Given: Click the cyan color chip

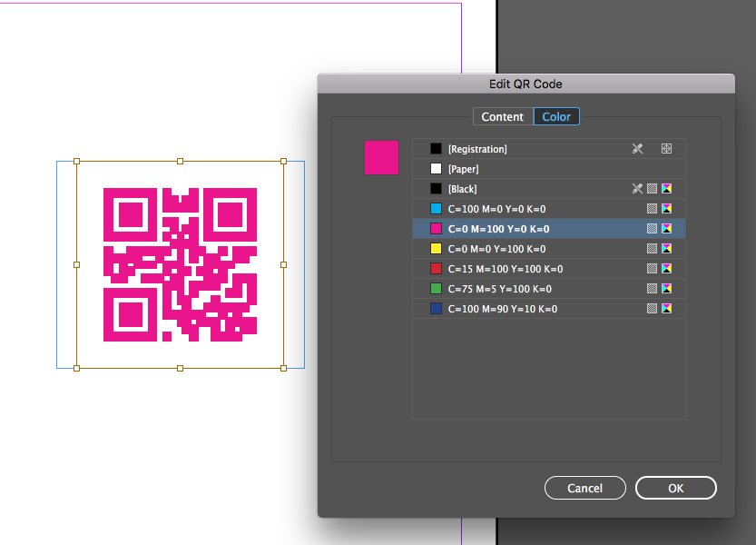Looking at the screenshot, I should 436,209.
